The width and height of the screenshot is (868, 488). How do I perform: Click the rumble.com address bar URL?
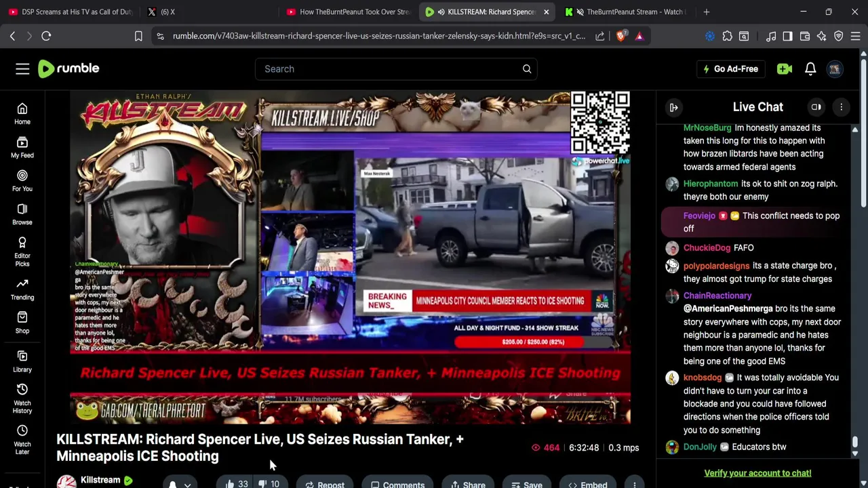pyautogui.click(x=378, y=36)
